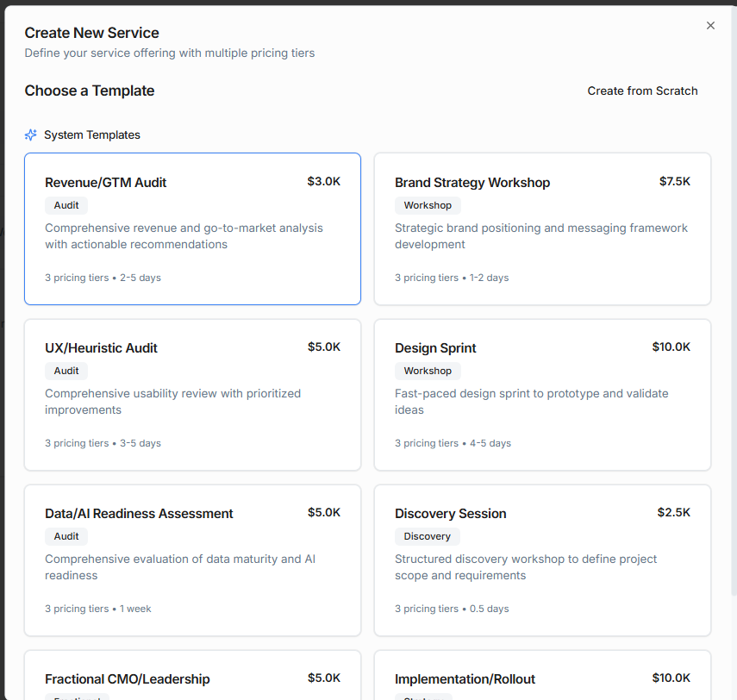This screenshot has width=737, height=700.
Task: Dismiss the dialog with the X button
Action: click(x=710, y=25)
